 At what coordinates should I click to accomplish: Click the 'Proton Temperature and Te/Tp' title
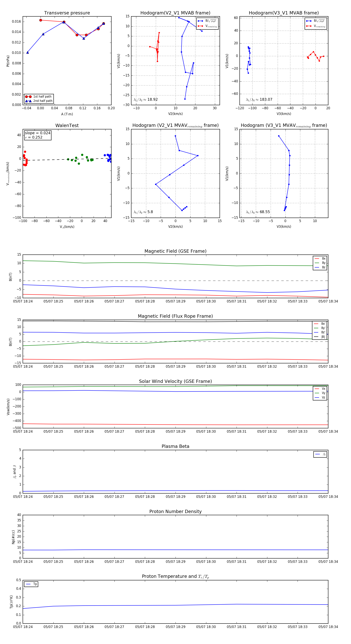[x=175, y=576]
